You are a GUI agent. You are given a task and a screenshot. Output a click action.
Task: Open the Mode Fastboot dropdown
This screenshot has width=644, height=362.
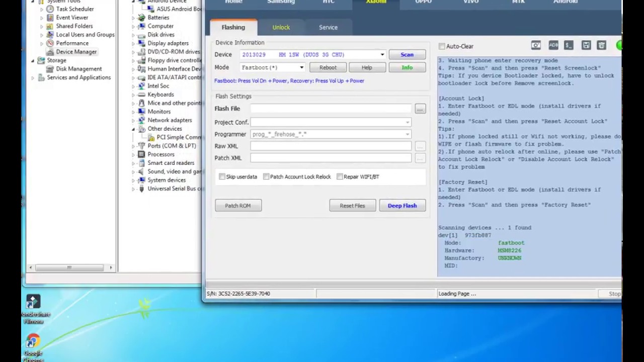tap(301, 67)
